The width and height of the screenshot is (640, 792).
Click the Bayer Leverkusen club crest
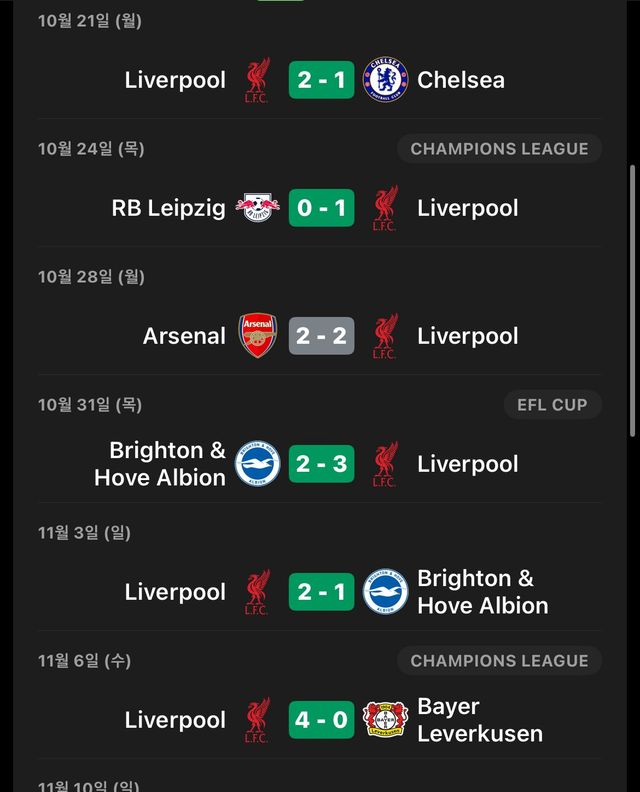(385, 720)
